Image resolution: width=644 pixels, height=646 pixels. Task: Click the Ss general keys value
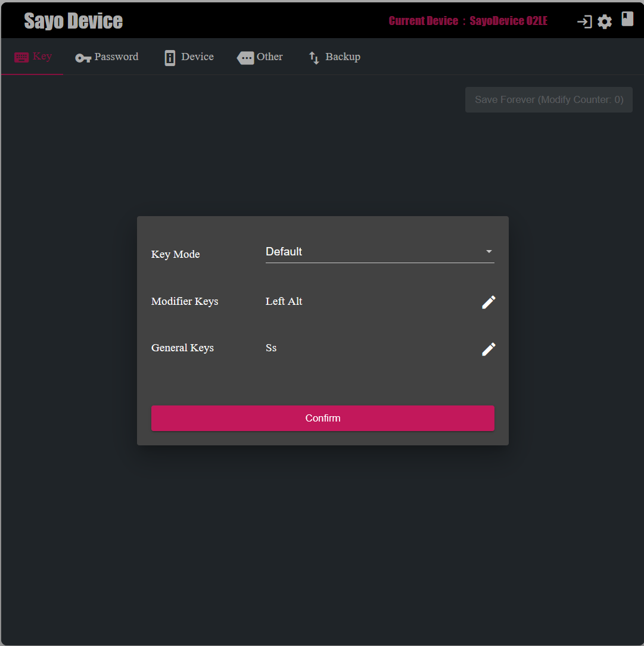[271, 348]
